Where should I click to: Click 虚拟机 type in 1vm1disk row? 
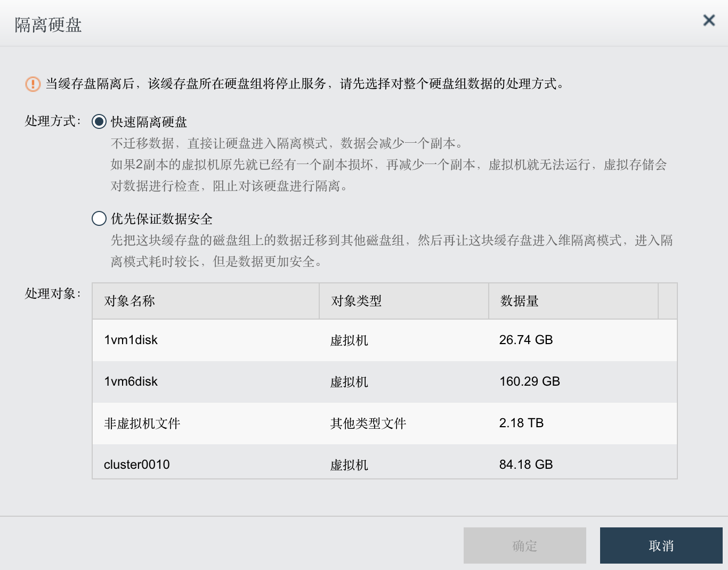pos(349,340)
